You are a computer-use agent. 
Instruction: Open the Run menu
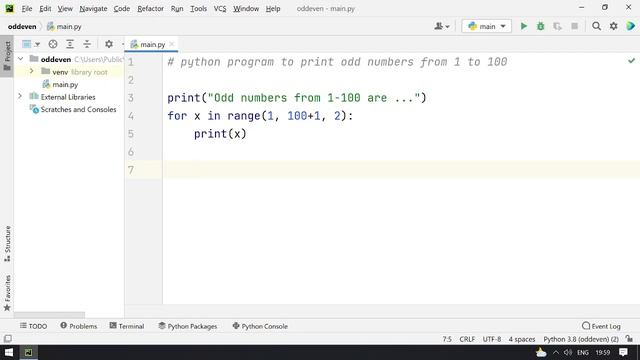click(177, 9)
